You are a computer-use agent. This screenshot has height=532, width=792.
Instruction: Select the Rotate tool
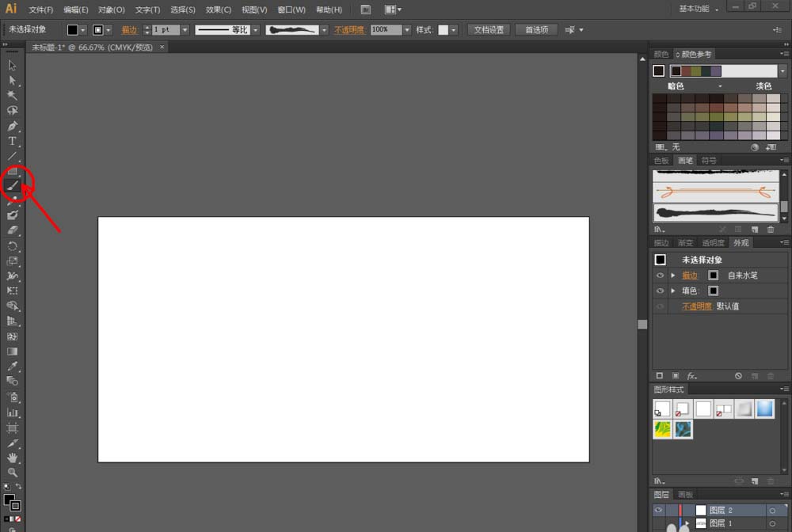(12, 245)
